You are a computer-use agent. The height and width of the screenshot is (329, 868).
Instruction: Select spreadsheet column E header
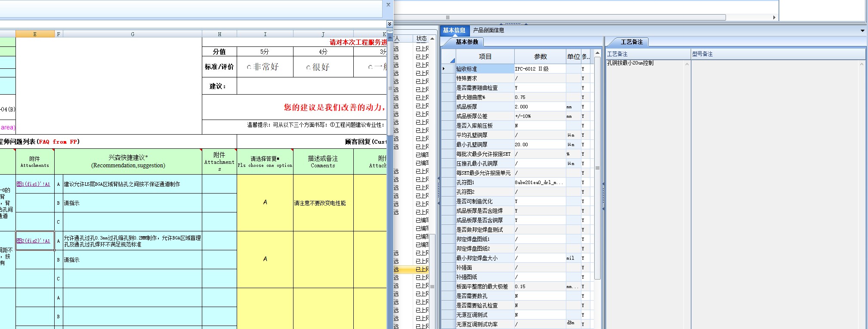tap(35, 34)
